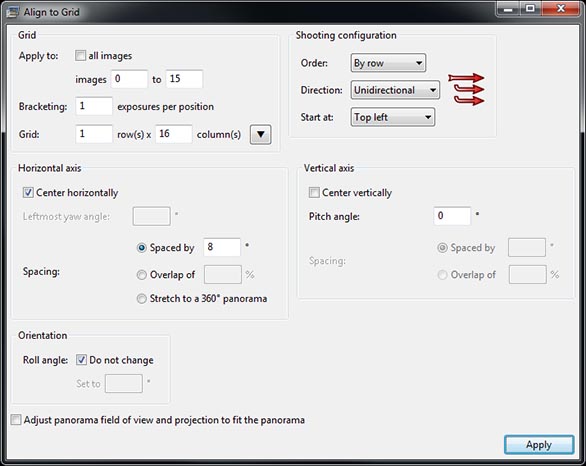Check Adjust panorama field of view option
Image resolution: width=586 pixels, height=466 pixels.
[16, 420]
